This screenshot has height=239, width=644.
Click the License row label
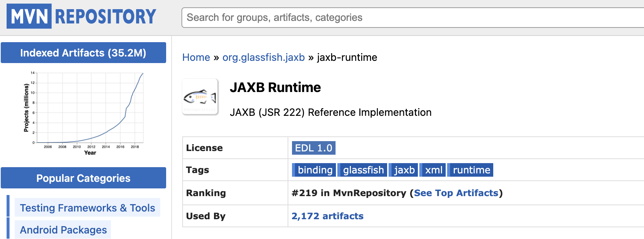(x=204, y=148)
